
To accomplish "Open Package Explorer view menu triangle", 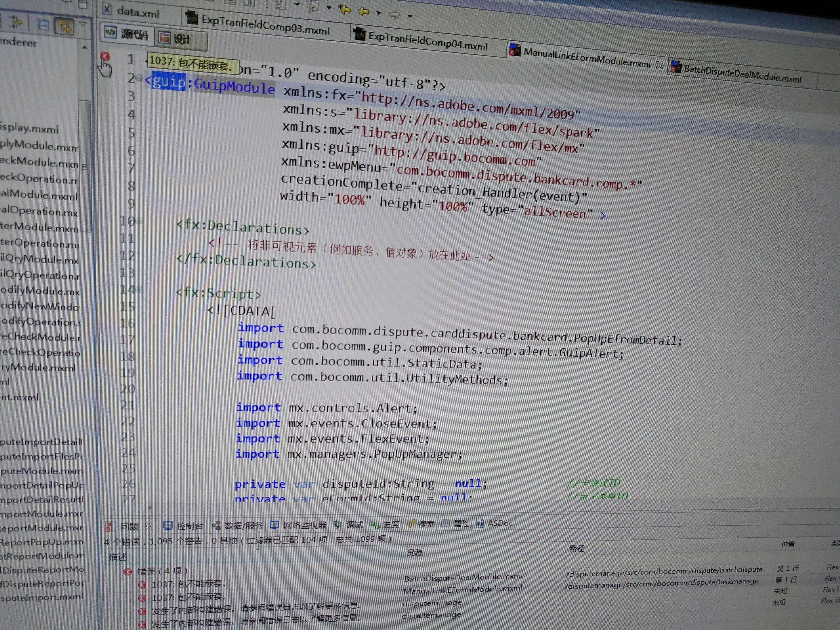I will (x=83, y=24).
